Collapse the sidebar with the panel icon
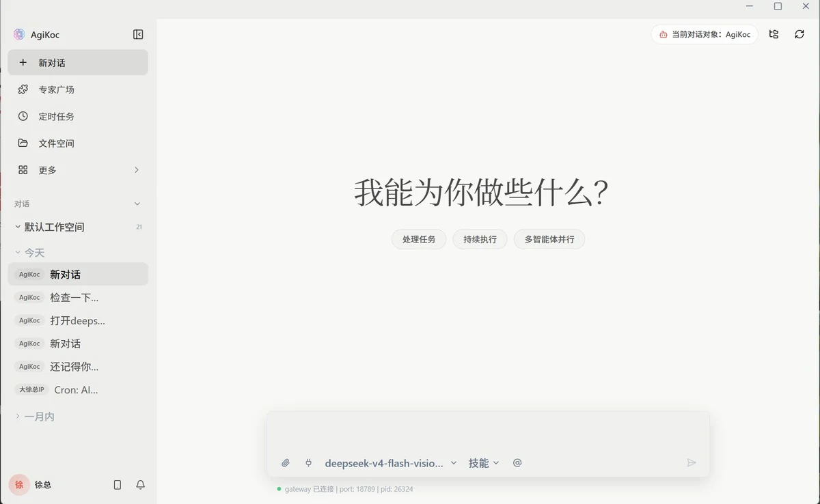The image size is (820, 504). pyautogui.click(x=138, y=35)
